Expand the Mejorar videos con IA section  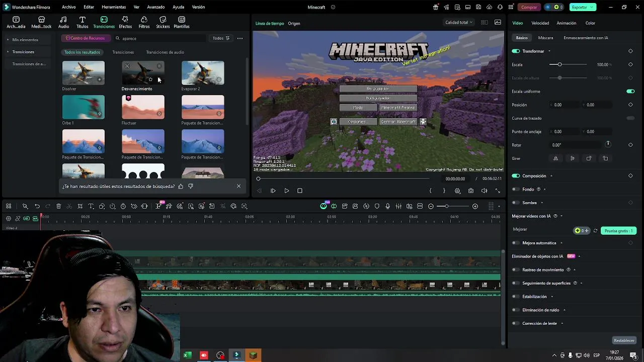(561, 216)
